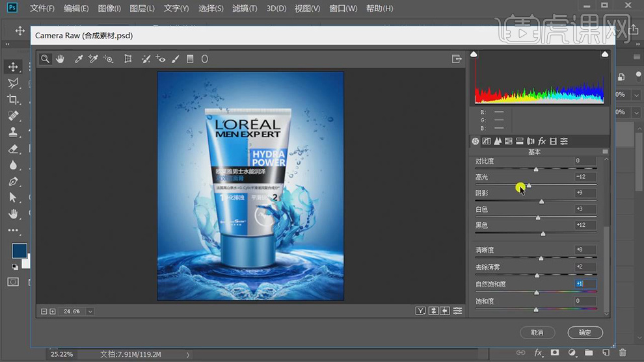This screenshot has width=644, height=362.
Task: Click the 取消 button
Action: pyautogui.click(x=537, y=332)
